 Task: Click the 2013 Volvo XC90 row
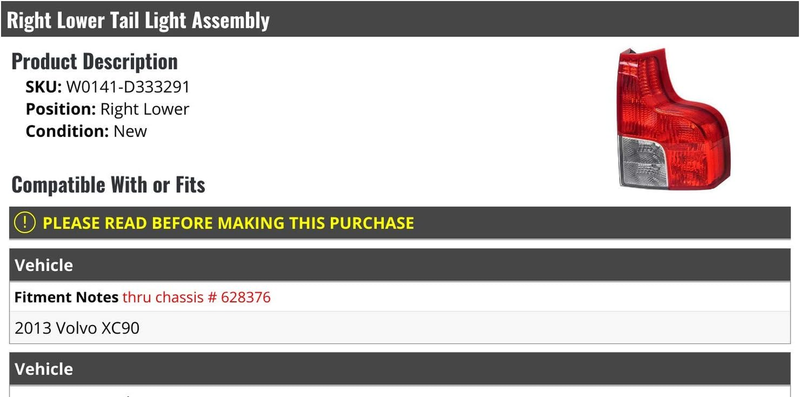point(400,328)
